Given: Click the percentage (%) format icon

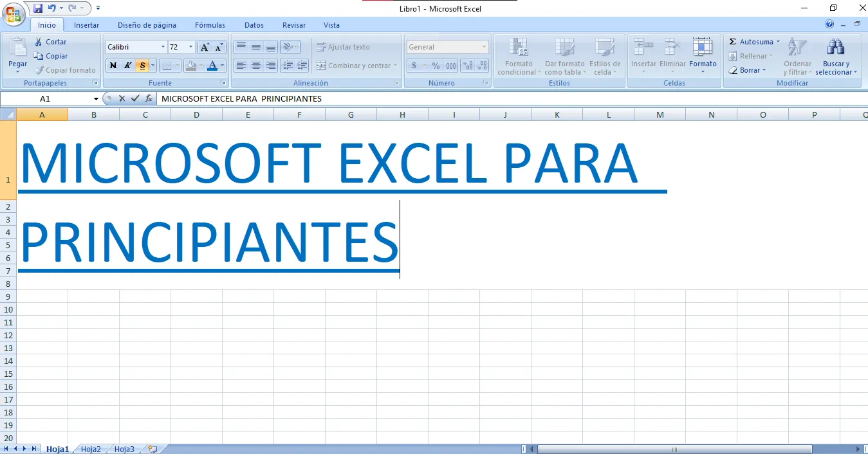Looking at the screenshot, I should 434,65.
